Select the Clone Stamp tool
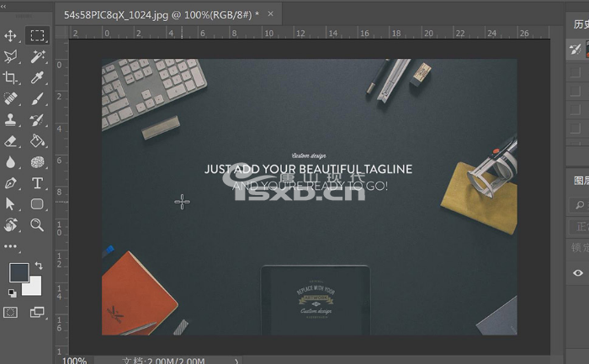The image size is (589, 364). [10, 120]
